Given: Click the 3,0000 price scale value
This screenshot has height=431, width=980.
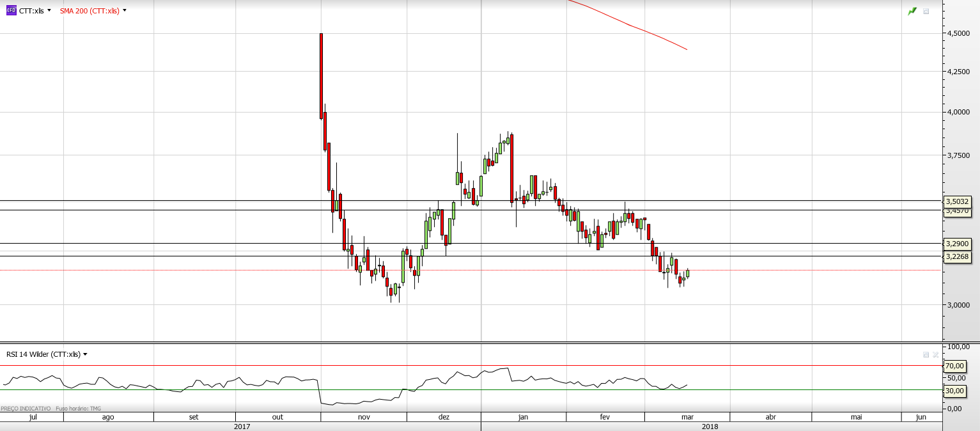Looking at the screenshot, I should pos(958,304).
